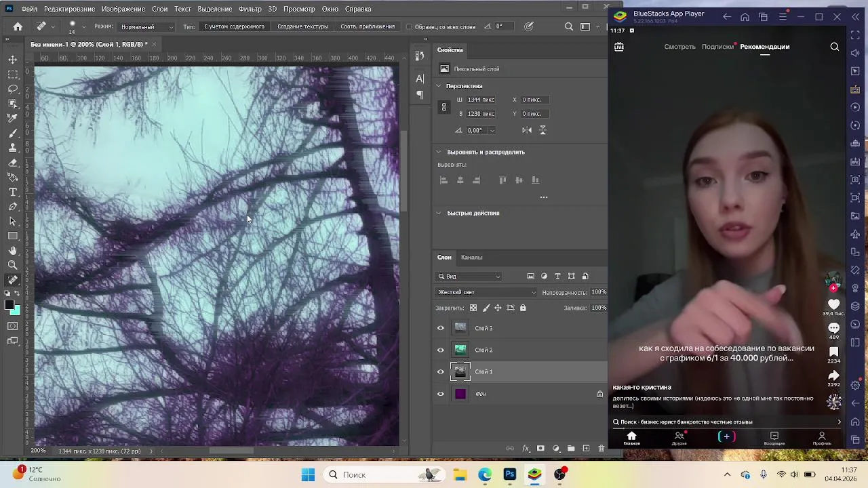This screenshot has width=868, height=488.
Task: Open the Слои menu in menu bar
Action: coord(160,9)
